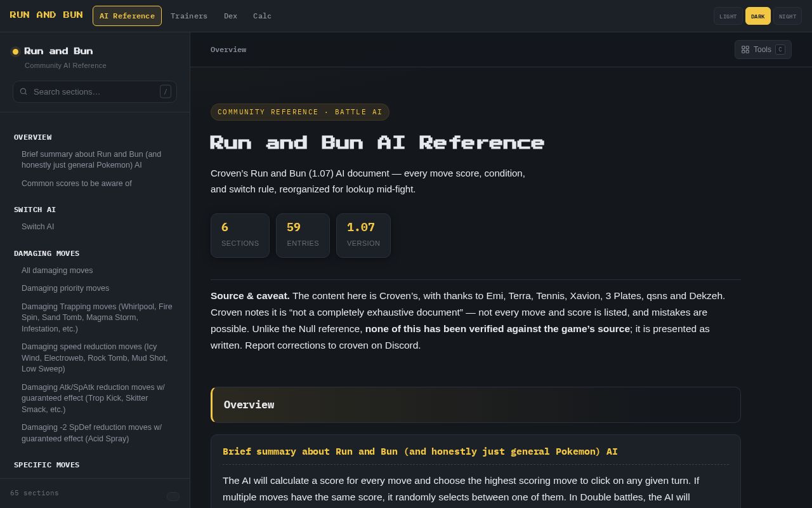The height and width of the screenshot is (508, 812).
Task: Switch to the LIGHT theme
Action: (x=728, y=16)
